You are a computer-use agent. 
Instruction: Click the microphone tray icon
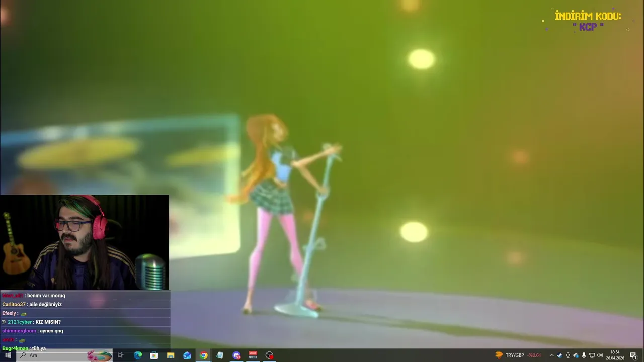coord(584,355)
